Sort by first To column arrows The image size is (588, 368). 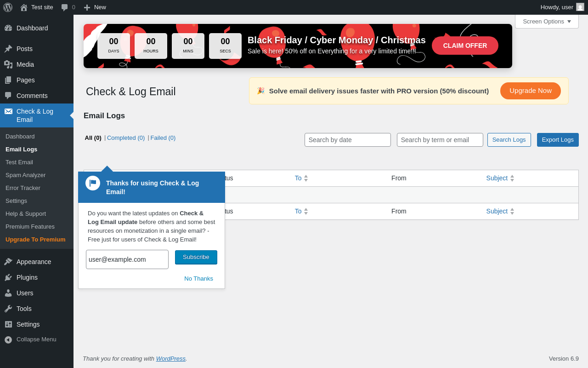pyautogui.click(x=306, y=178)
